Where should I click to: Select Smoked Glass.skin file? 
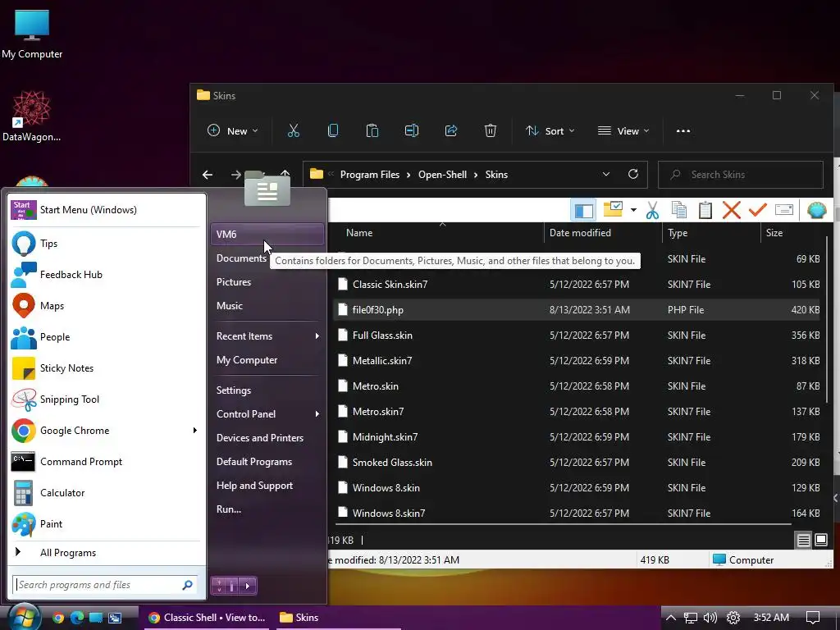(x=576, y=463)
